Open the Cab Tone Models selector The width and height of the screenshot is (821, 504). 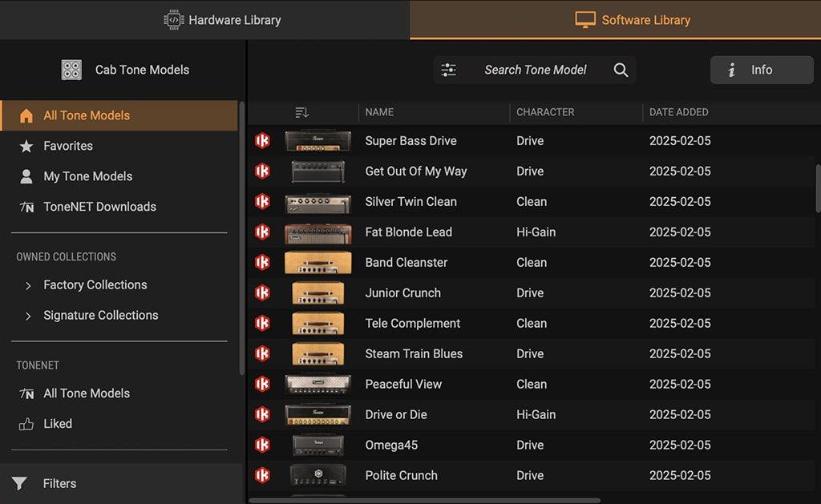[x=124, y=70]
